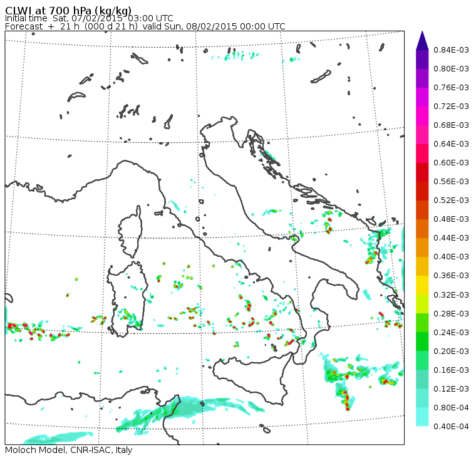Viewport: 476px width, 458px height.
Task: Select the 0.80E-04 legend value
Action: point(451,408)
